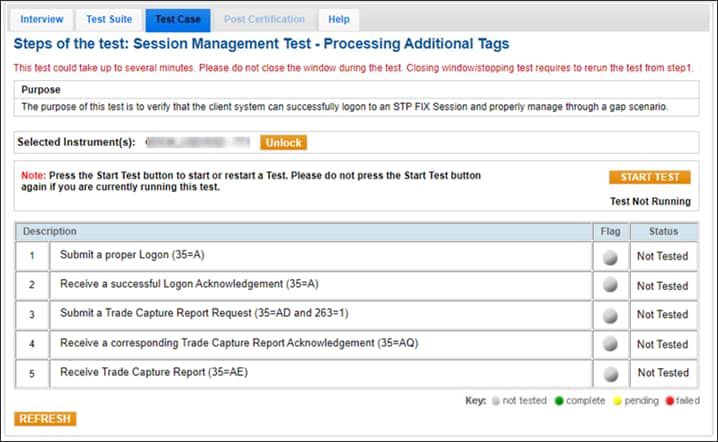Click the blurred selected instrument value
The width and height of the screenshot is (718, 442).
tap(200, 143)
